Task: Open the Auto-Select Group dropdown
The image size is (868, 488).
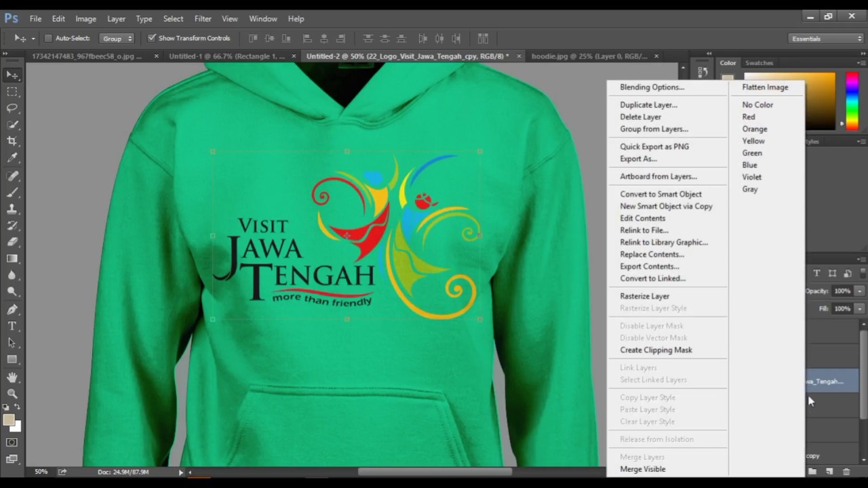Action: click(x=117, y=39)
